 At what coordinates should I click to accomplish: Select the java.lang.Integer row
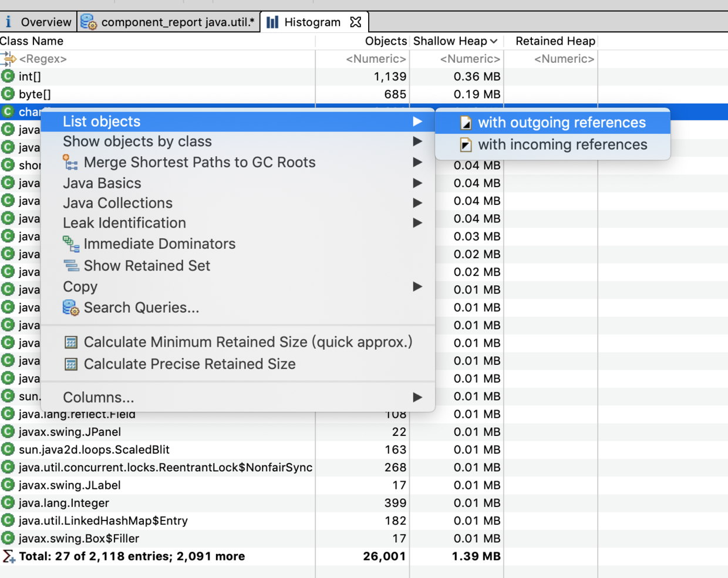coord(364,503)
